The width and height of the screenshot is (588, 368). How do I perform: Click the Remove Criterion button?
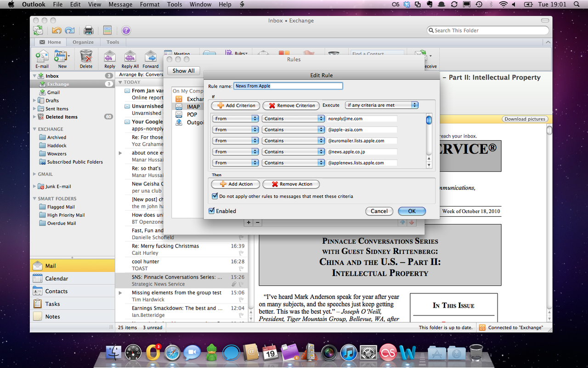(291, 105)
